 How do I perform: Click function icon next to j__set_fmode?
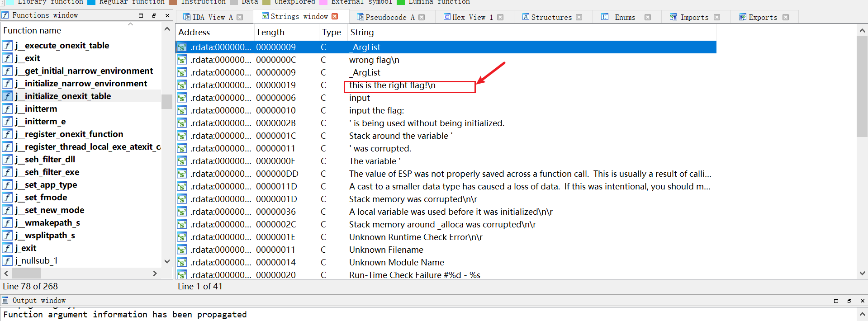7,197
